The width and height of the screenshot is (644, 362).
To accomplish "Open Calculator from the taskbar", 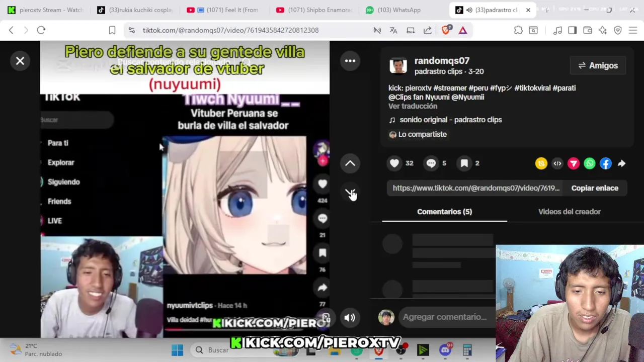I will click(x=467, y=350).
